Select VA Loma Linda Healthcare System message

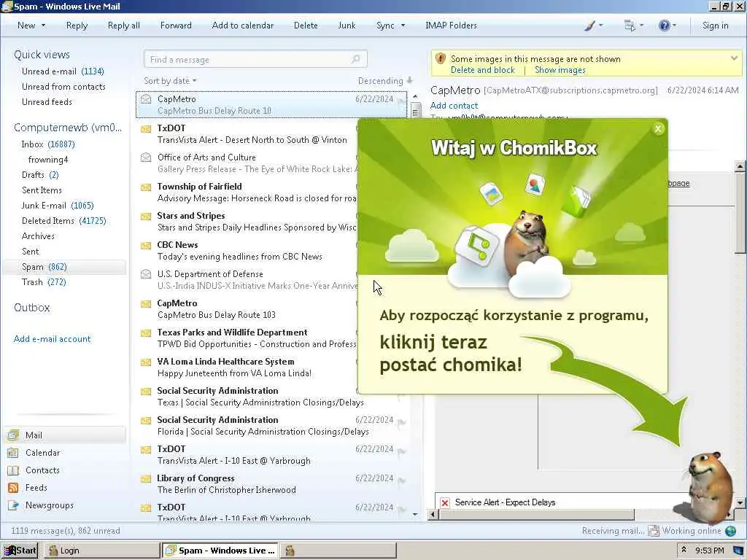pos(248,367)
